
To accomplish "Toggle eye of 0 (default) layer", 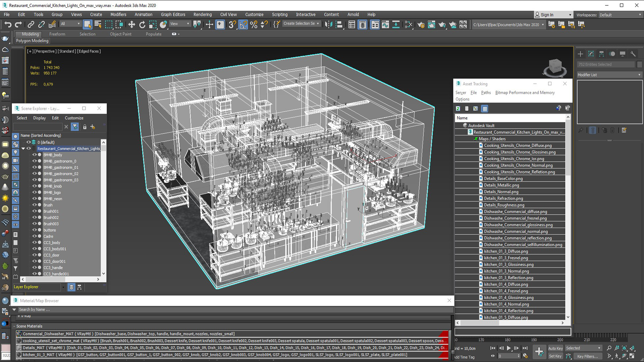I will click(29, 142).
